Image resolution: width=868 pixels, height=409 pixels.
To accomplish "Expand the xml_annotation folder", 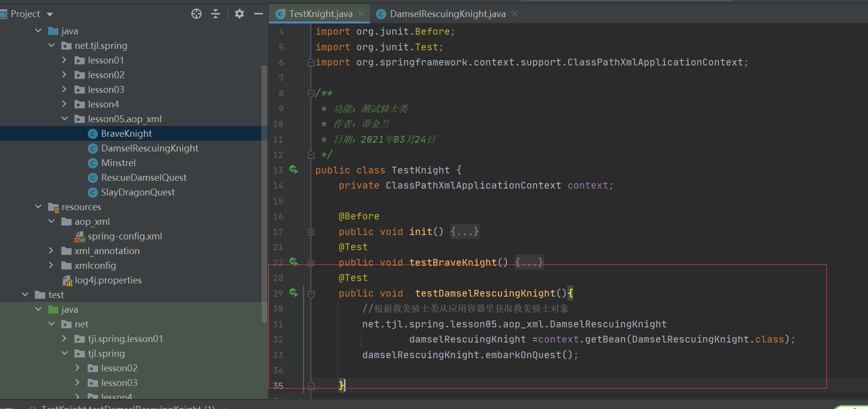I will click(51, 251).
